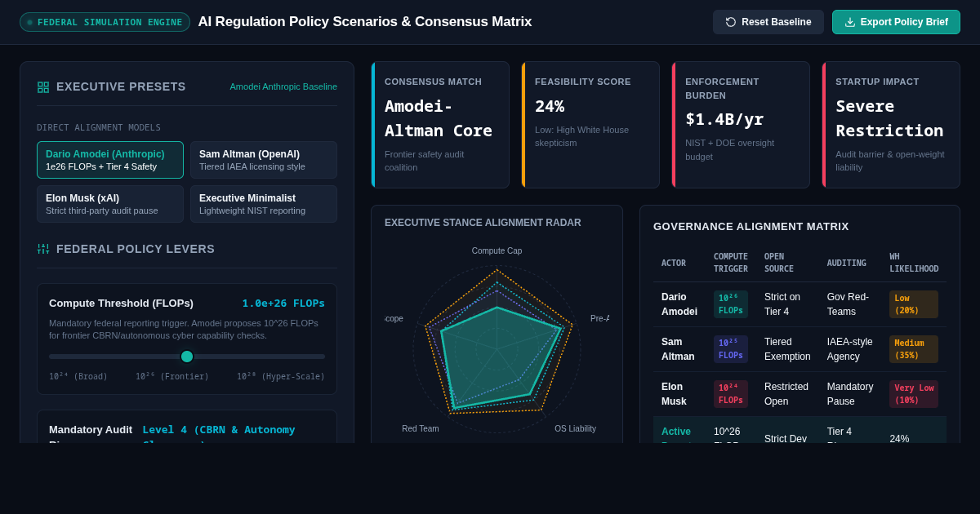Select the Sam Altman matrix row name
This screenshot has height=514, width=980.
(678, 349)
